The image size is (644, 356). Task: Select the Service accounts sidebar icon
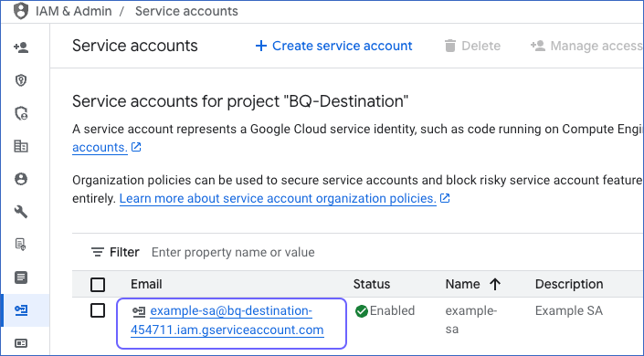21,310
